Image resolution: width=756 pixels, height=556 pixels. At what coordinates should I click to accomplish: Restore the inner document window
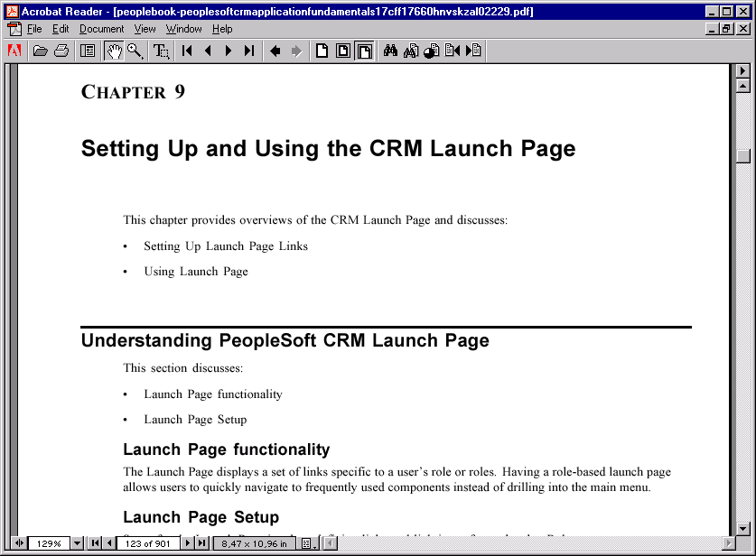coord(726,30)
